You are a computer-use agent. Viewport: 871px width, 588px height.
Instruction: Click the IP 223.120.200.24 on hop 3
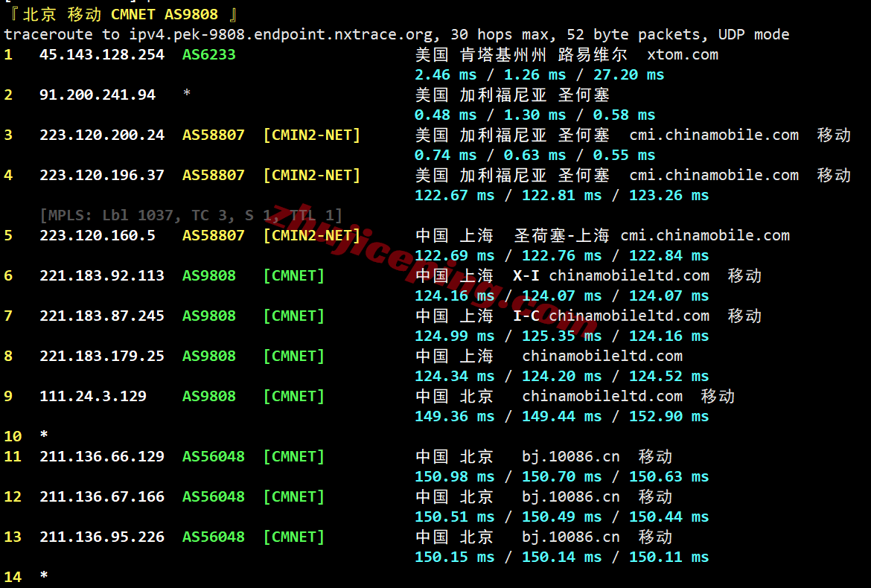coord(102,135)
